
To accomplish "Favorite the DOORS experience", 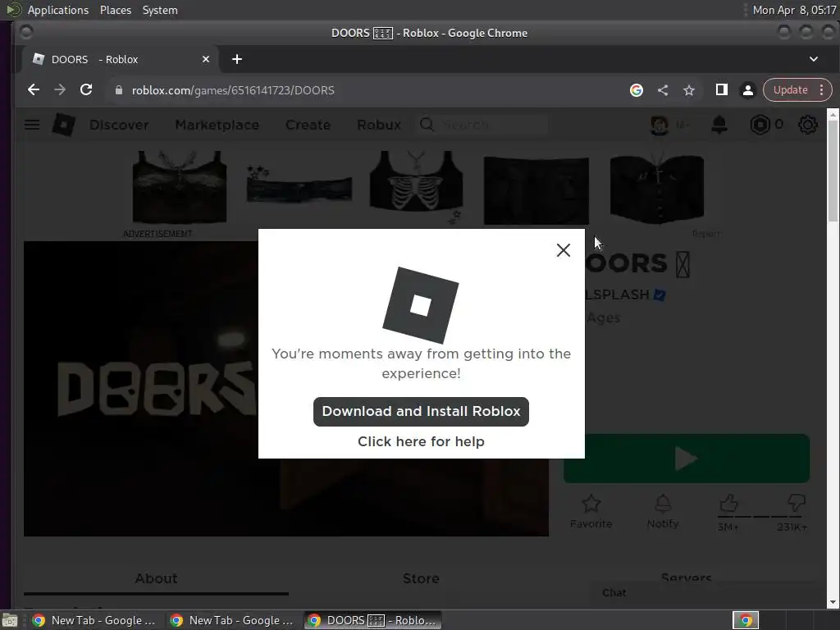I will (591, 512).
